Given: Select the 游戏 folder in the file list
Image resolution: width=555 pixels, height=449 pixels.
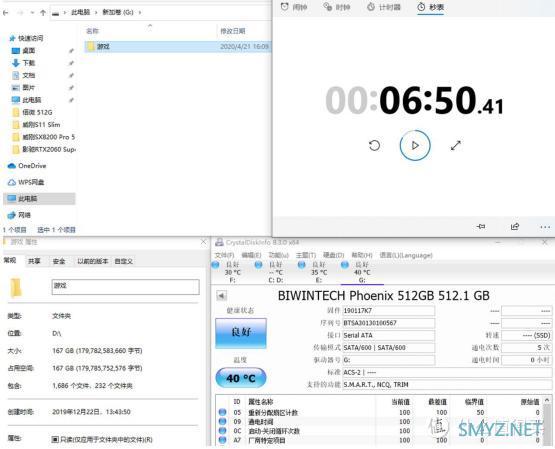Looking at the screenshot, I should 177,46.
